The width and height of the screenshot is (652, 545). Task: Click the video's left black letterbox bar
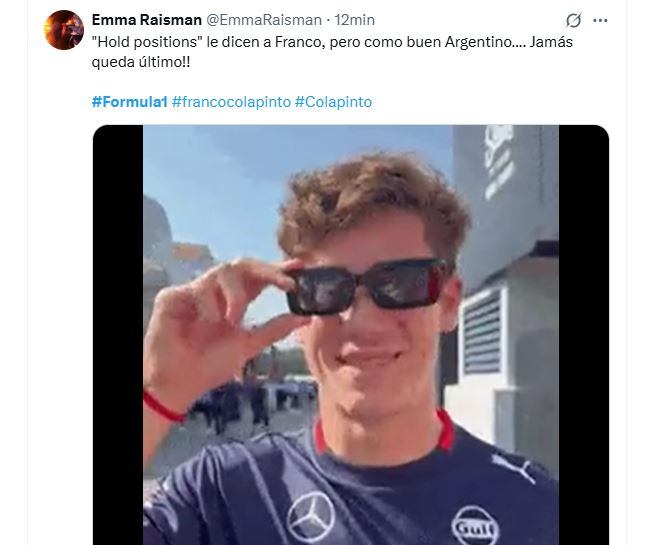click(118, 335)
